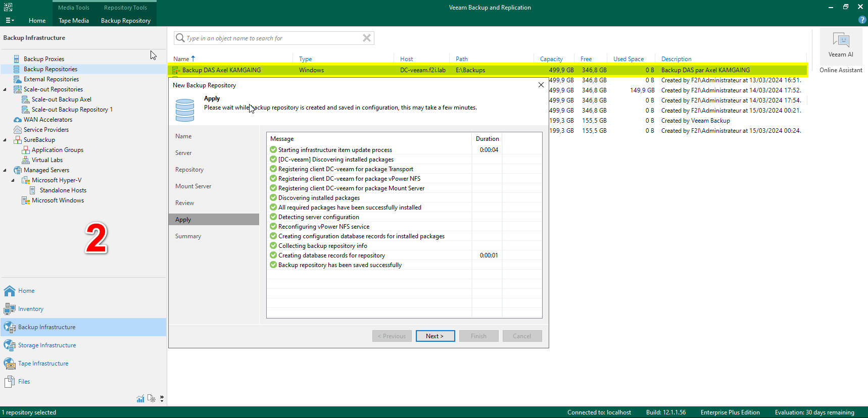The height and width of the screenshot is (418, 868).
Task: Click the Backup Proxies icon in tree
Action: pos(17,59)
